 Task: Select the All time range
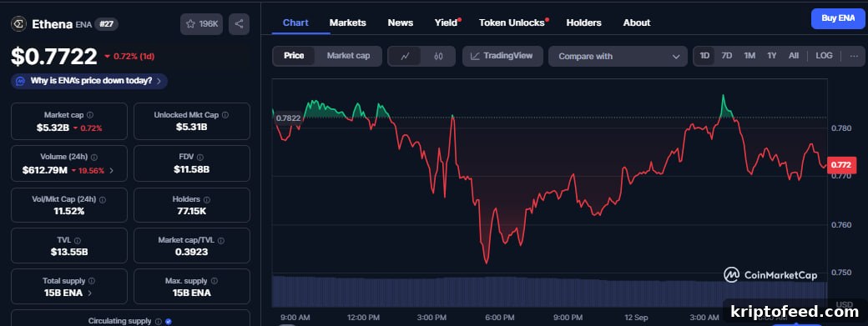(794, 56)
